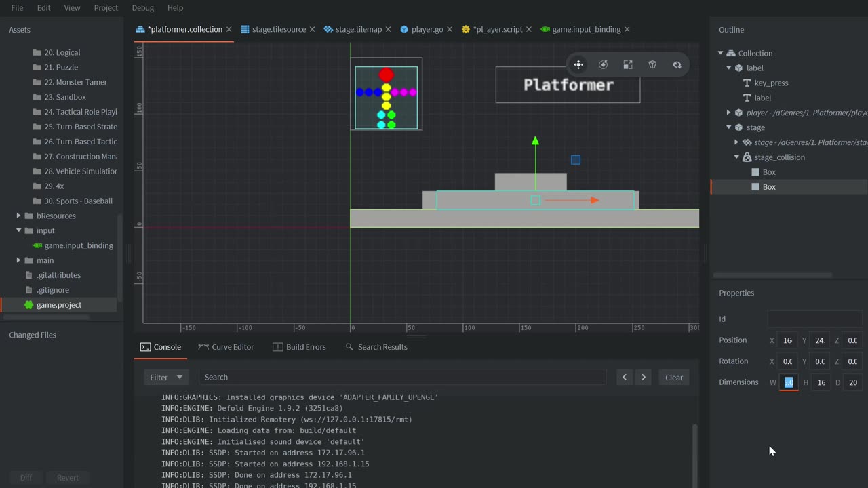Click the stage.tilemap tab icon
The height and width of the screenshot is (488, 868).
coord(328,29)
